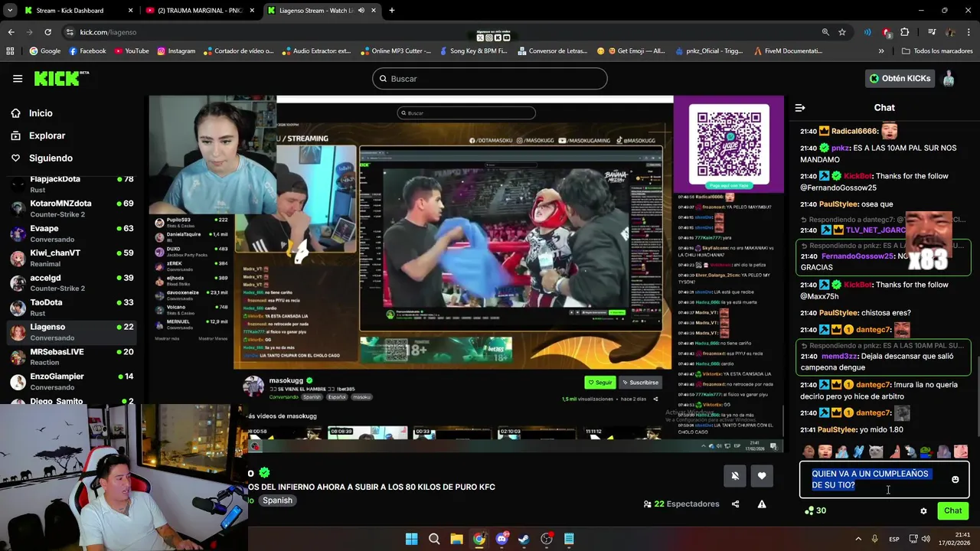The image size is (980, 551).
Task: Open the YouTube bookmark
Action: pos(132,51)
